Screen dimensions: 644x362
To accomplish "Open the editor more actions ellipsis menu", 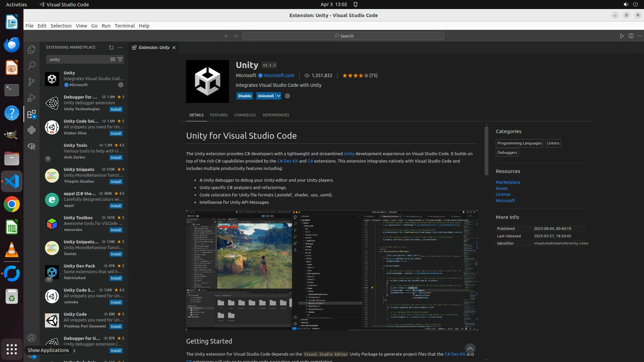I will [640, 36].
